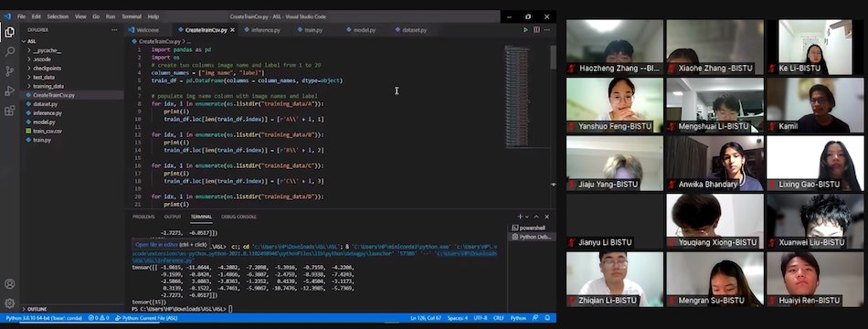Open the Search view icon
Image resolution: width=868 pixels, height=329 pixels.
[x=9, y=51]
